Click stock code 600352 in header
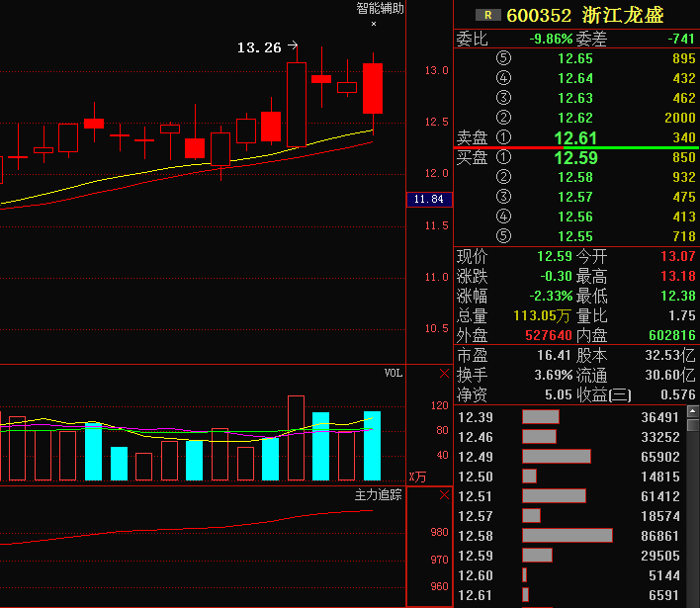The width and height of the screenshot is (700, 608). click(539, 15)
